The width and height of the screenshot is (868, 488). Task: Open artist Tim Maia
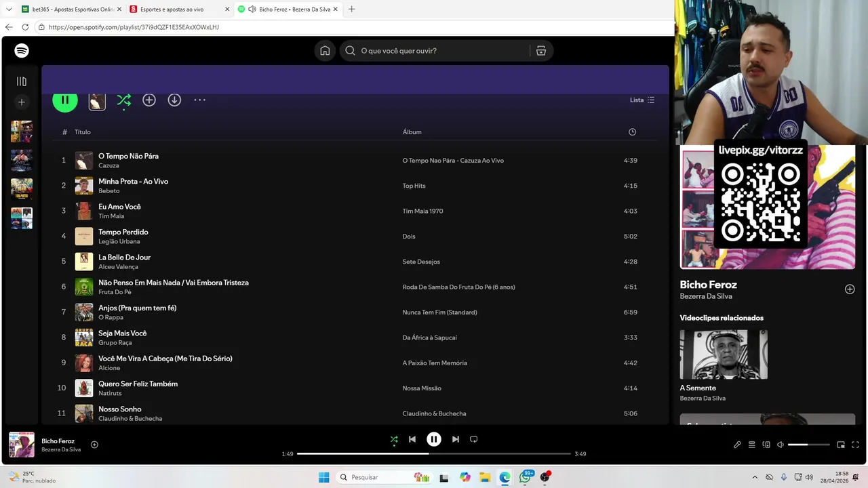coord(111,216)
